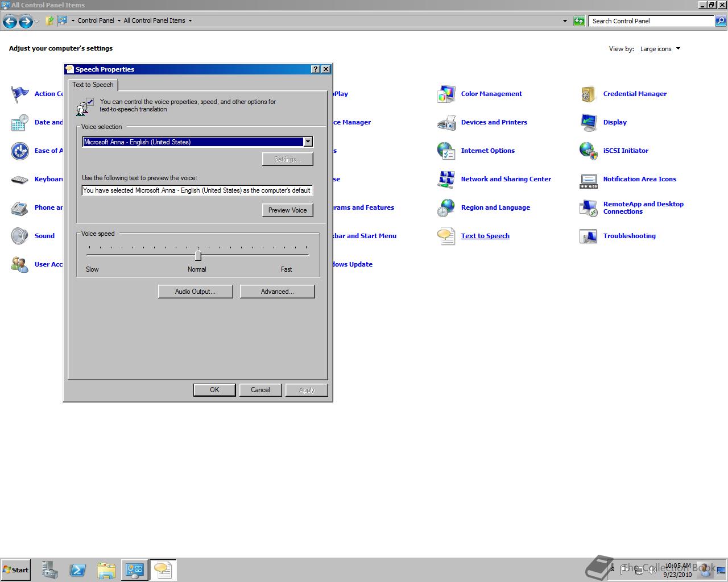This screenshot has width=728, height=582.
Task: Open the Display monitor icon
Action: tap(589, 123)
